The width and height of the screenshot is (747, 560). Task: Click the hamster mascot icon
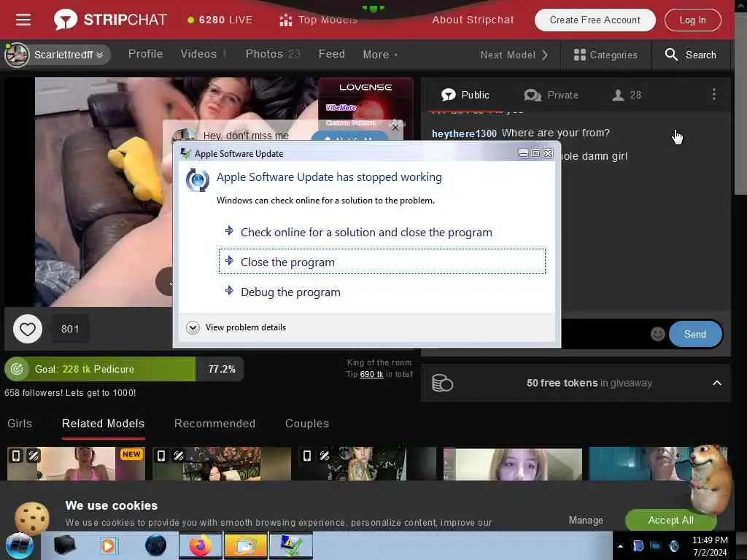point(710,478)
